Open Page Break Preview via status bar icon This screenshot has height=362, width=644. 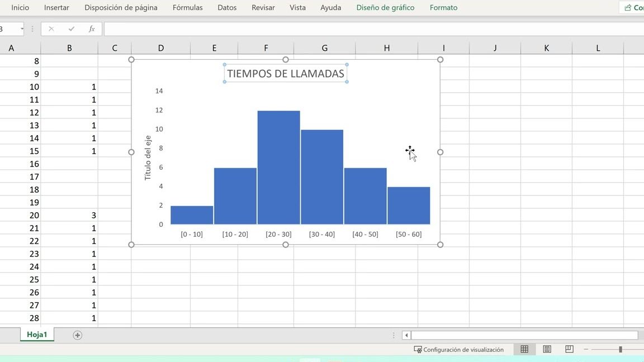coord(569,349)
